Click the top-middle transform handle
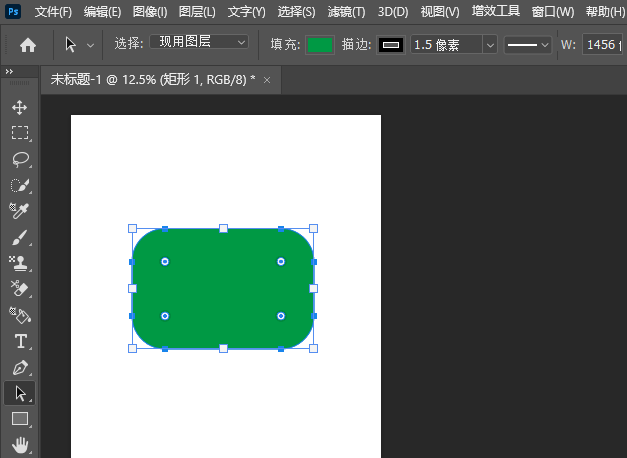This screenshot has height=458, width=627. coord(224,228)
